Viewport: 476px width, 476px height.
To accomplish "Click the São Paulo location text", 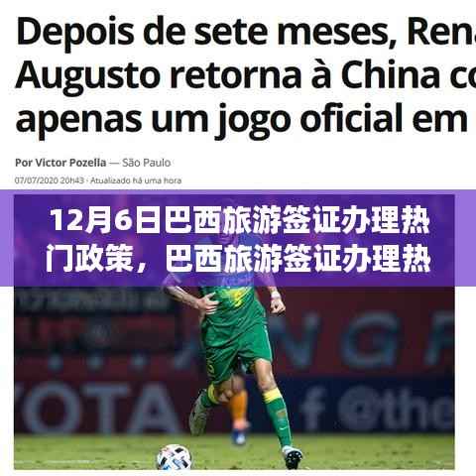I will coord(147,163).
